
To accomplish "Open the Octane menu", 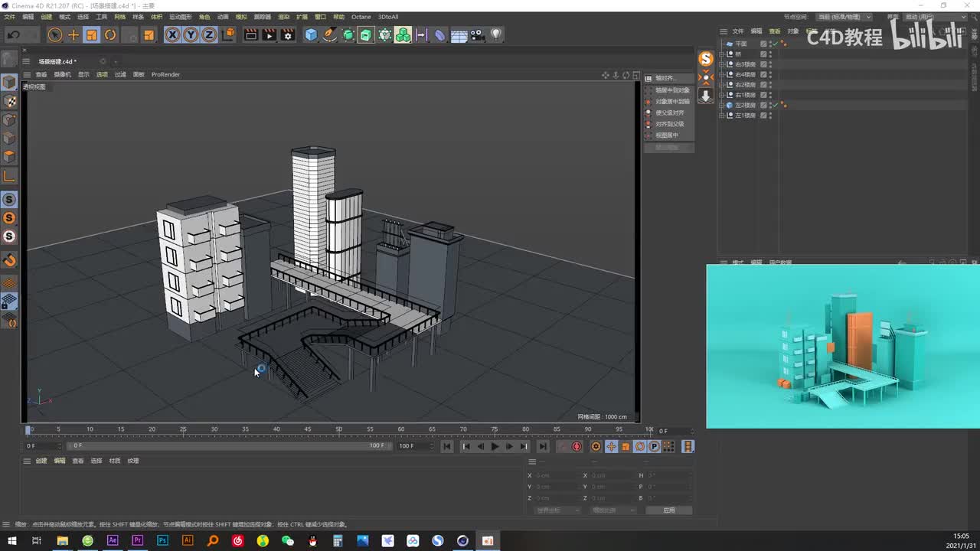I will pyautogui.click(x=361, y=17).
